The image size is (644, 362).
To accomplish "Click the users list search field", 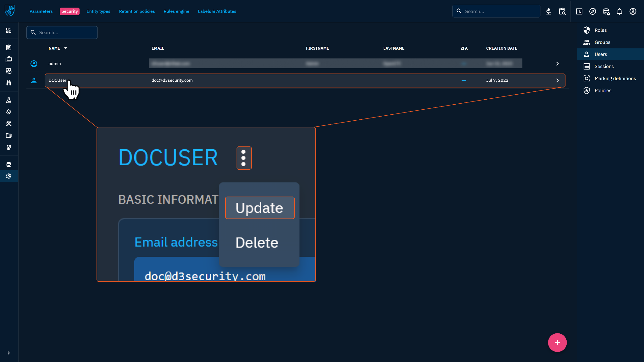I will coord(62,33).
